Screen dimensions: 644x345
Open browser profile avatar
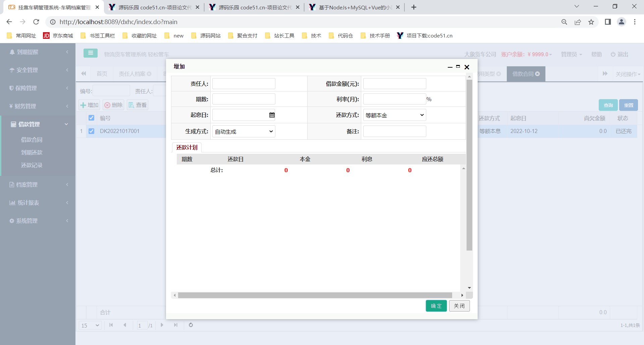point(622,22)
